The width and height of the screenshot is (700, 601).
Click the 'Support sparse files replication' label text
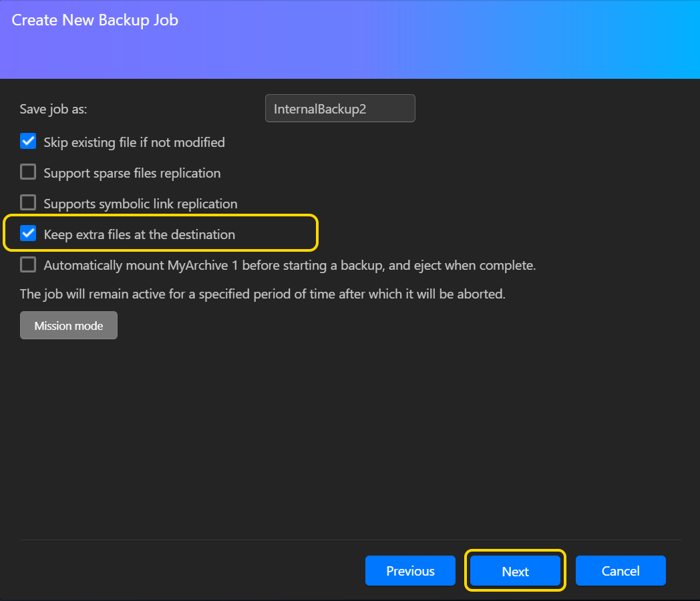tap(132, 173)
